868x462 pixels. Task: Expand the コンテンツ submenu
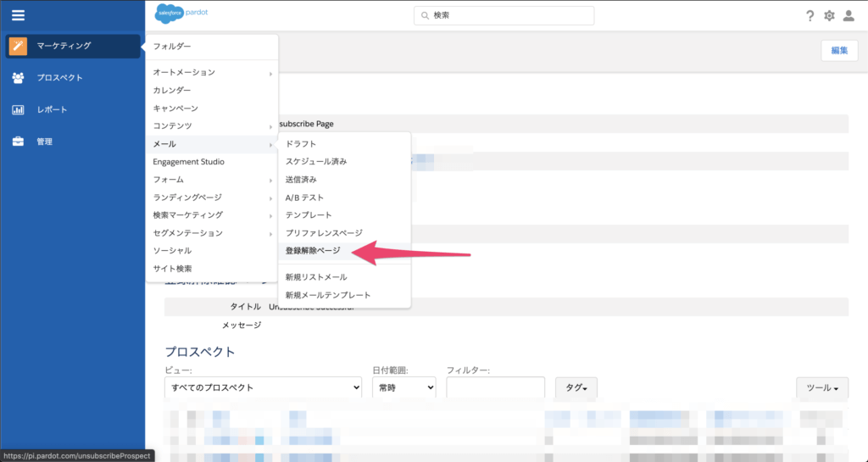pos(211,126)
